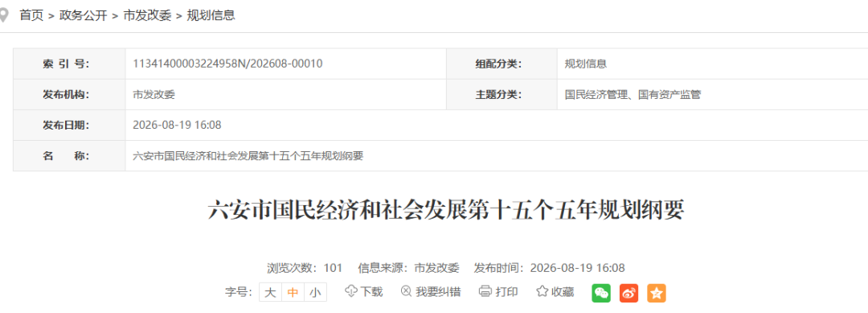
Task: Click the 主题分类 label cell
Action: (502, 94)
